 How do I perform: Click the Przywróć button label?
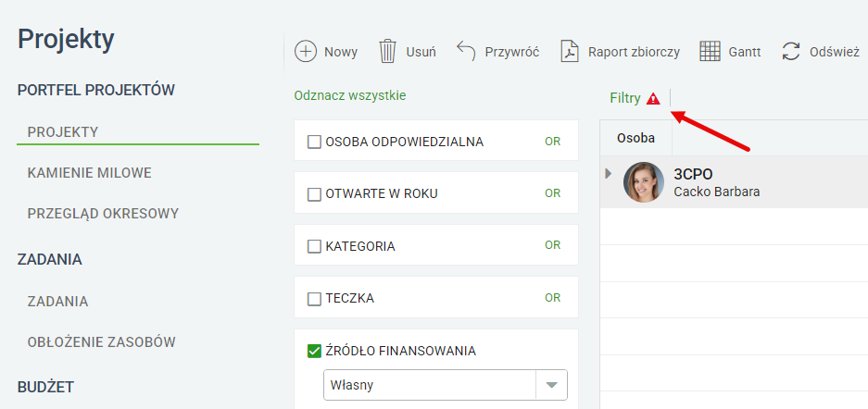(512, 52)
